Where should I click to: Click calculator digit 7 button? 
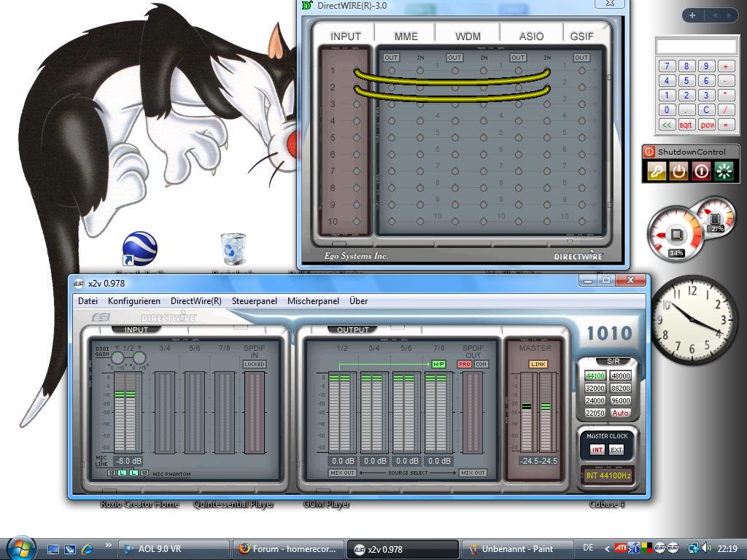tap(667, 66)
